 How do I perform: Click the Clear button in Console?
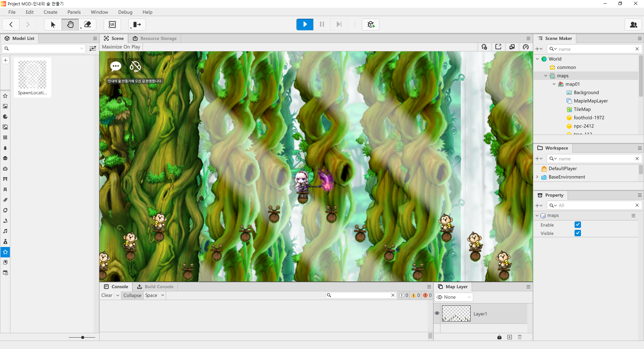107,295
